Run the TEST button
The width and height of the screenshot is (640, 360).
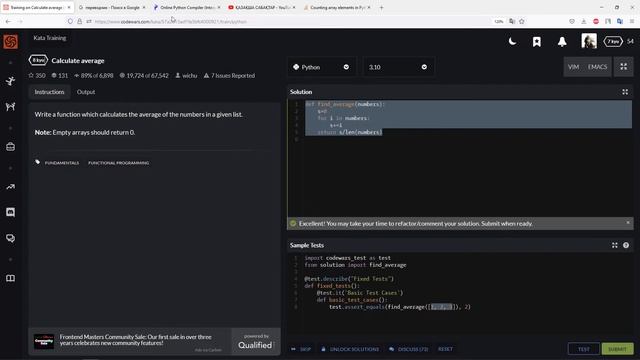[x=584, y=349]
